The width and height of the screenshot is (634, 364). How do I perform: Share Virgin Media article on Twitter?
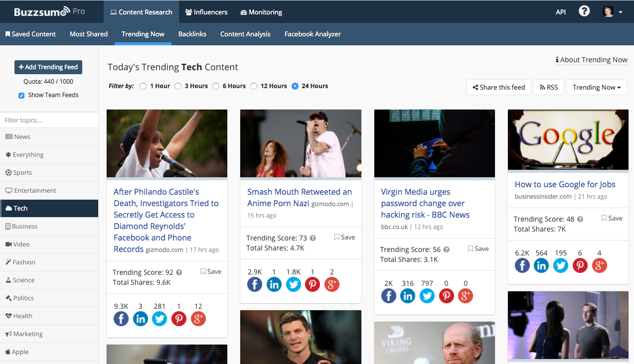tap(427, 296)
